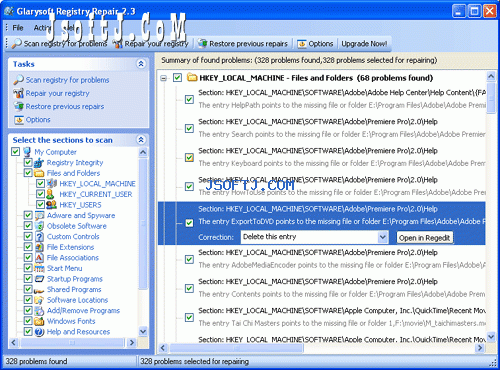The image size is (500, 370).
Task: Click the Scan registry magnifier in Tasks
Action: 18,80
